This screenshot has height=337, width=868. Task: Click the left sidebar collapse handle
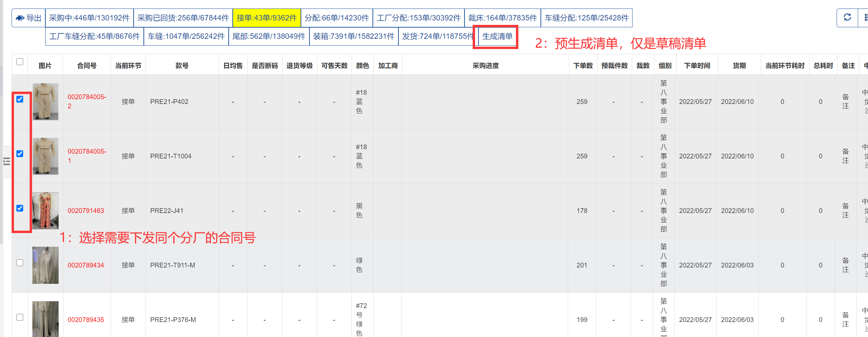(6, 162)
